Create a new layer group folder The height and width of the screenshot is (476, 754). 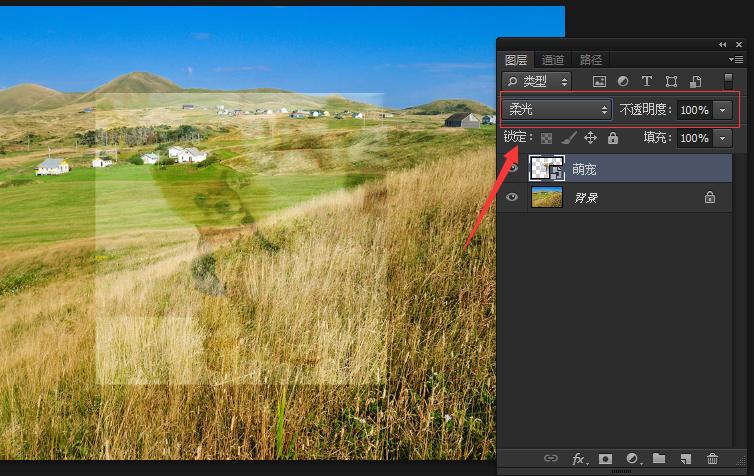(659, 459)
